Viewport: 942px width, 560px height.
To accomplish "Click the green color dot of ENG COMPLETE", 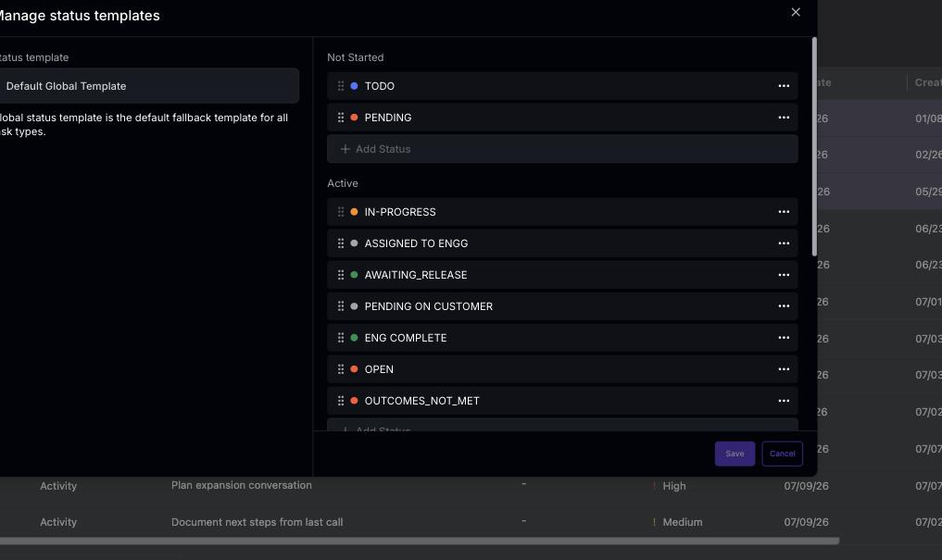I will click(x=354, y=338).
